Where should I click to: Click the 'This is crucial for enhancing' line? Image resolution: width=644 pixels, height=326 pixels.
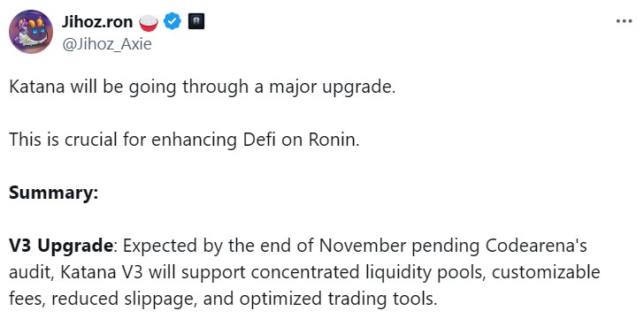184,140
